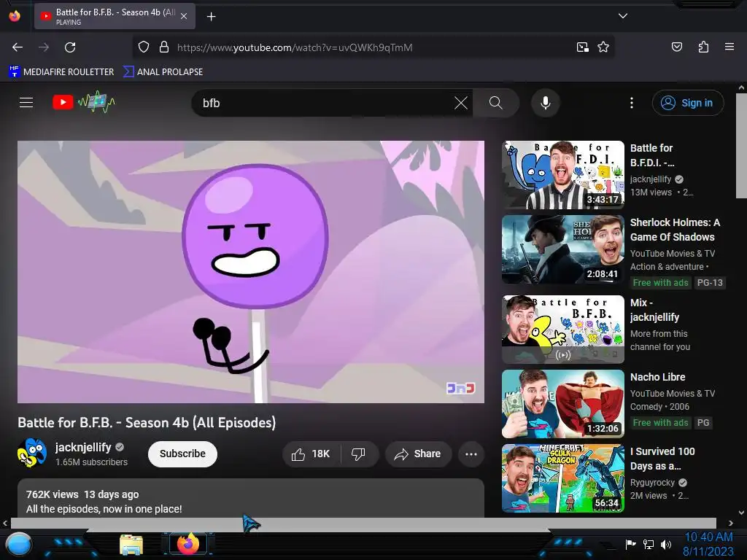The height and width of the screenshot is (560, 747).
Task: Click the vertical page scrollbar thumb
Action: [x=741, y=146]
